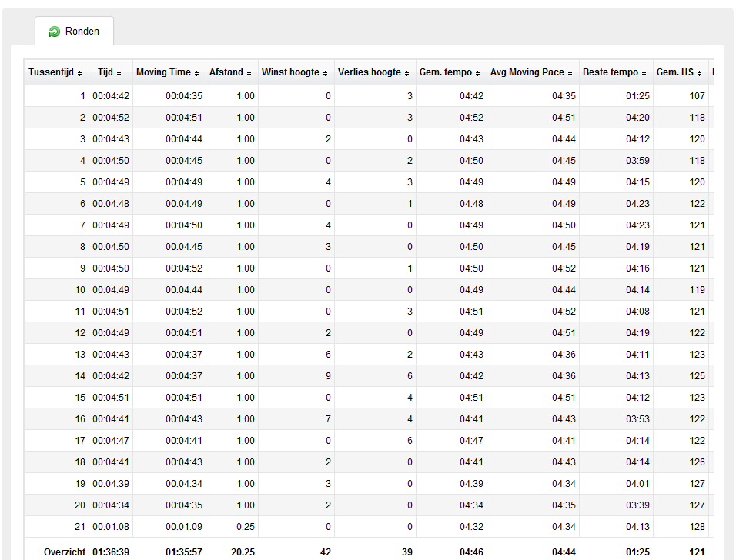Click lap 1 heart rate 107
Screen dimensions: 736x560
(697, 96)
